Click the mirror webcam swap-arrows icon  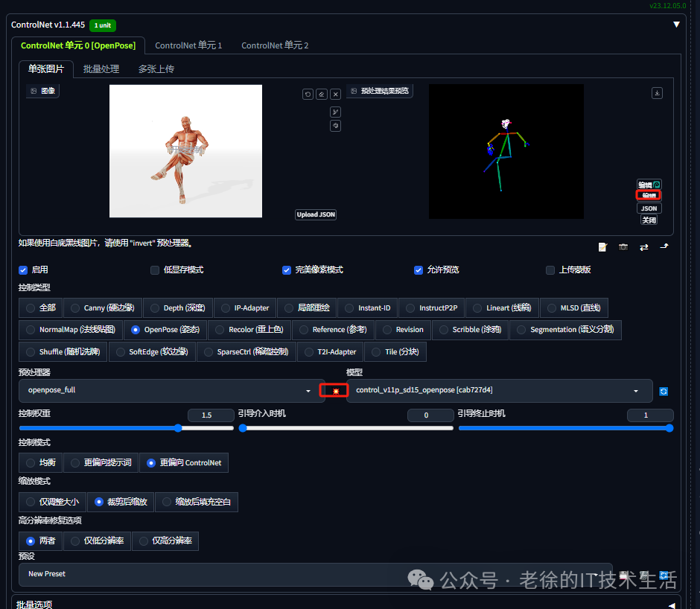point(643,247)
